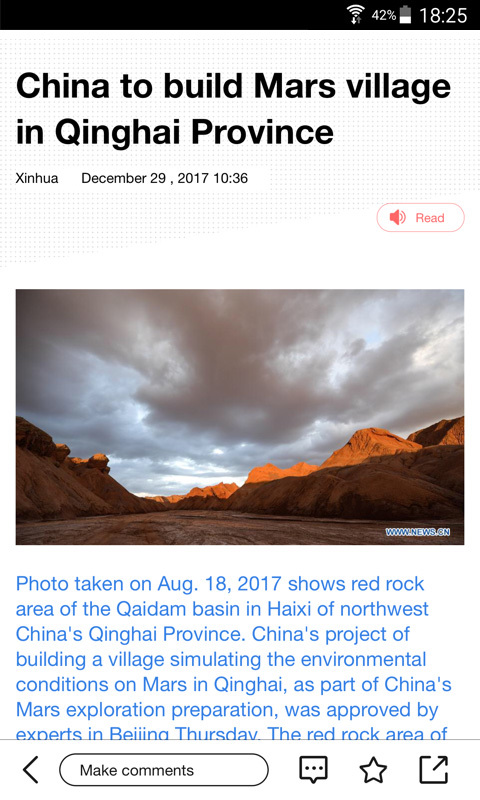Focus the Make comments input field
Viewport: 480px width, 800px height.
click(164, 770)
